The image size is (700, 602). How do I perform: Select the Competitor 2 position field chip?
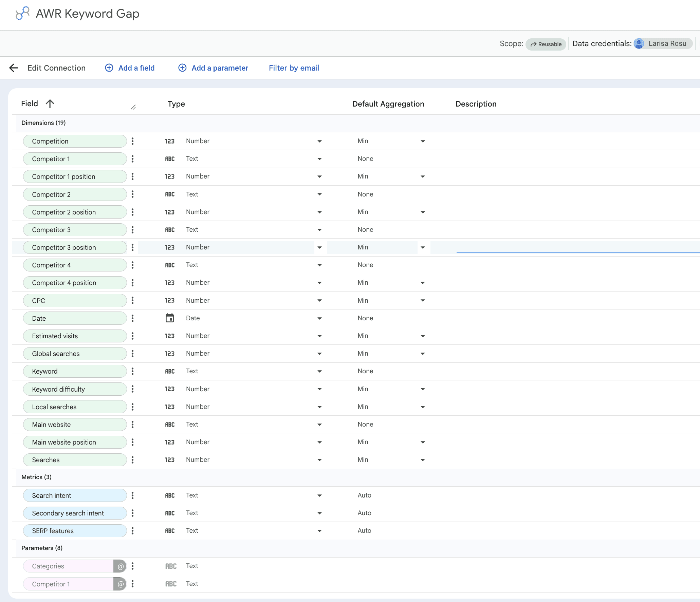(x=75, y=212)
